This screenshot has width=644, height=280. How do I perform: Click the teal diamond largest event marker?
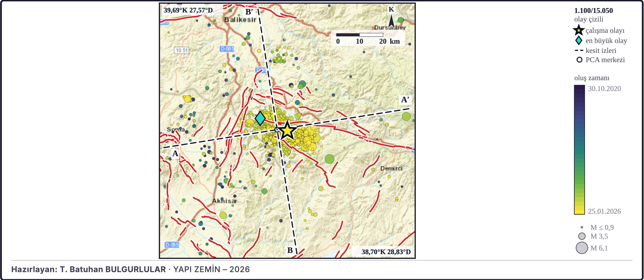260,118
